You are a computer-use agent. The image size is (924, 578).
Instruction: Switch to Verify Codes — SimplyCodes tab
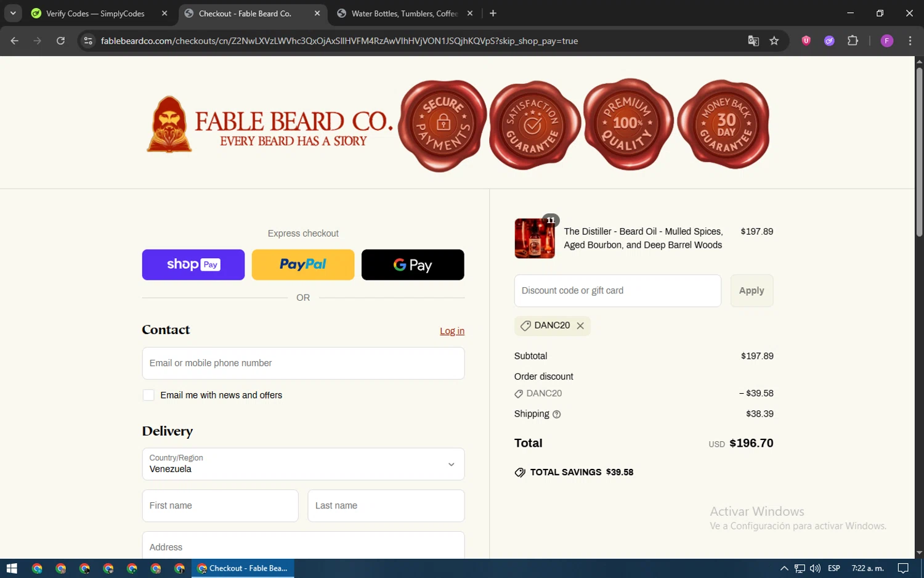pyautogui.click(x=95, y=14)
